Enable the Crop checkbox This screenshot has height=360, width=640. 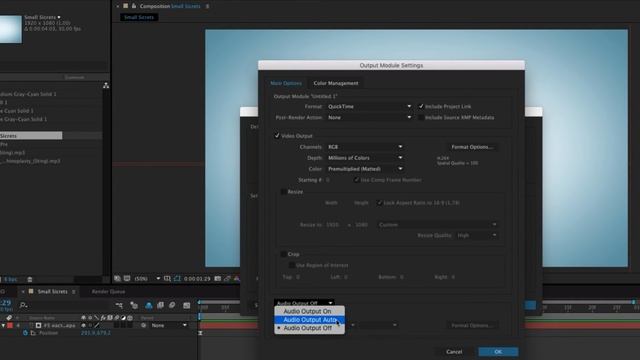coord(283,254)
